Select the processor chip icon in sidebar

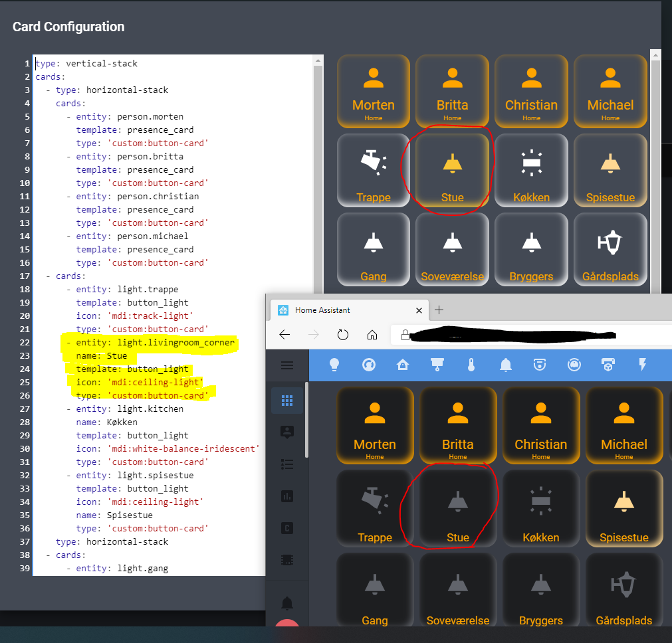(287, 559)
